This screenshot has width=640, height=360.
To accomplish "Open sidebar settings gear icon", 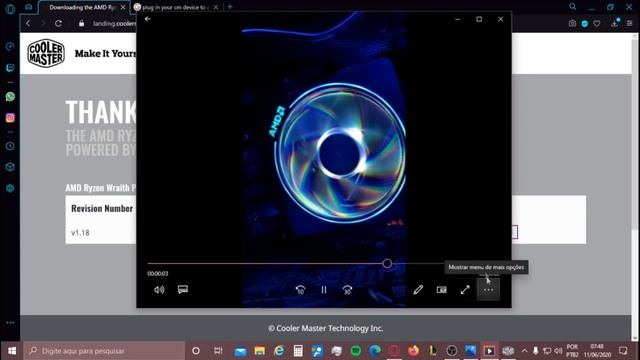I will pos(10,188).
